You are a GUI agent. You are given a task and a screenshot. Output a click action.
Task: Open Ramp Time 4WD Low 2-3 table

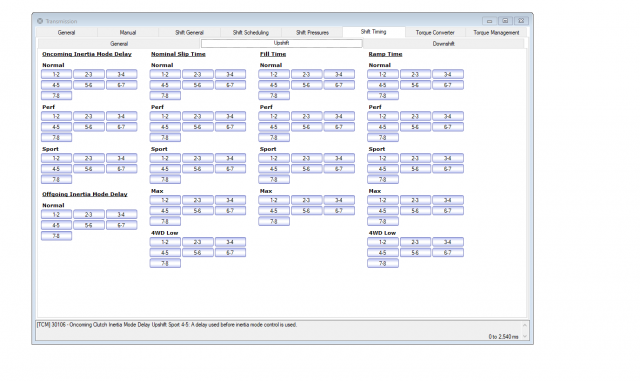[415, 242]
